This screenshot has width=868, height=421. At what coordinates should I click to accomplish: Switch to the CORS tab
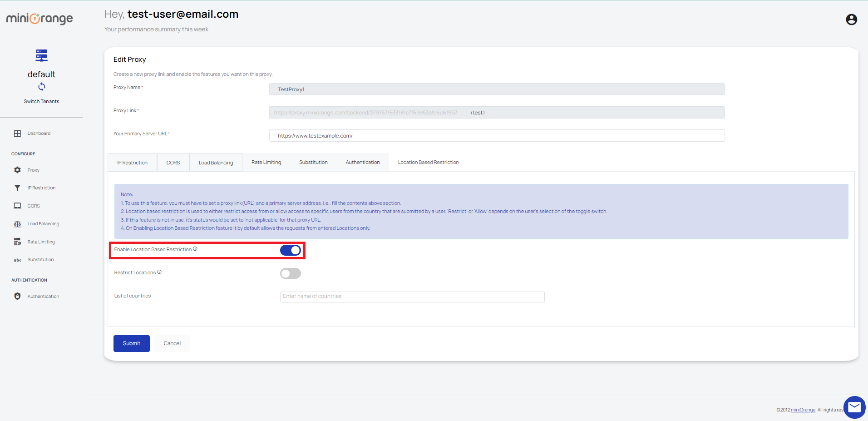coord(173,163)
